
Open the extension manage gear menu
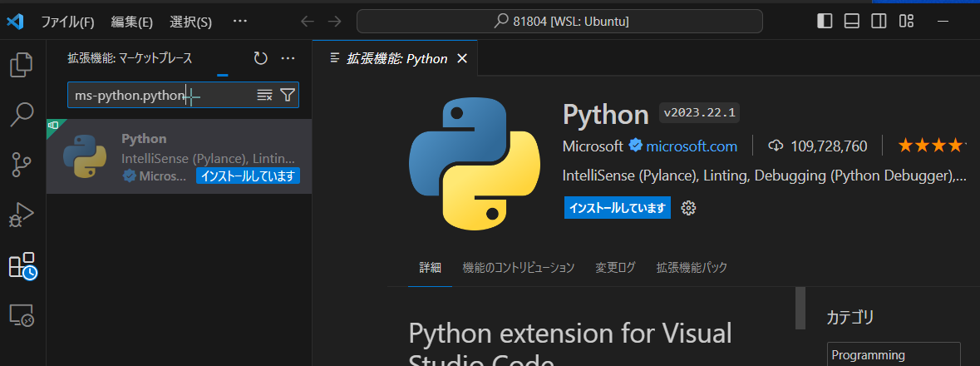689,208
